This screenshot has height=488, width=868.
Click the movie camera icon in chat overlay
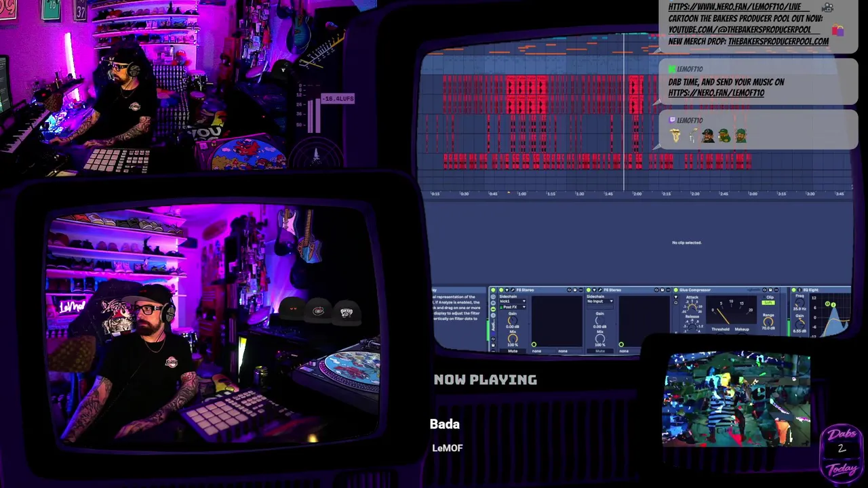click(x=827, y=7)
